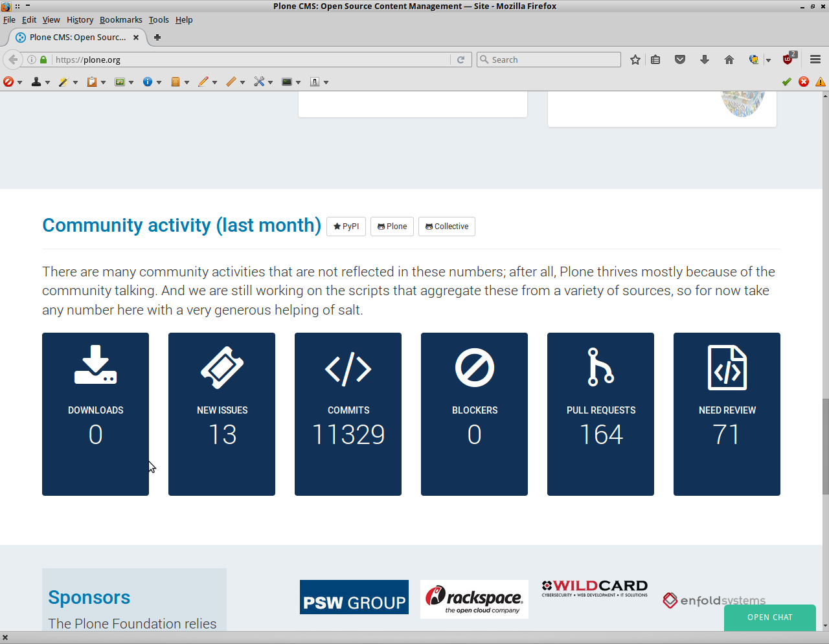Visit the Enfold Systems sponsor logo
This screenshot has width=829, height=644.
click(714, 601)
